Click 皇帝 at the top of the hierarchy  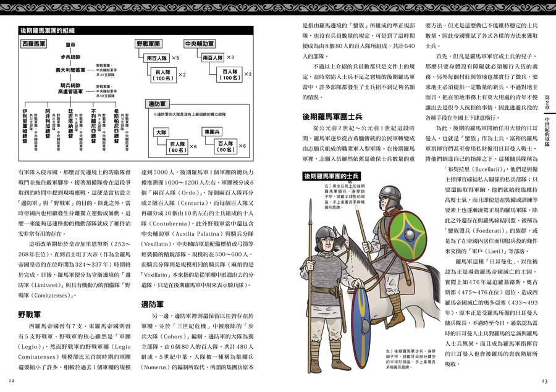tap(70, 45)
